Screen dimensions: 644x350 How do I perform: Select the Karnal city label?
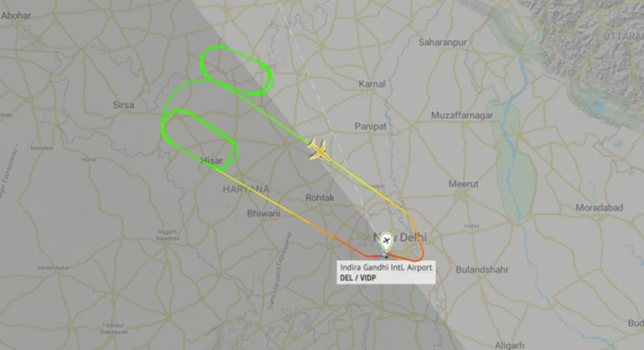pos(372,84)
